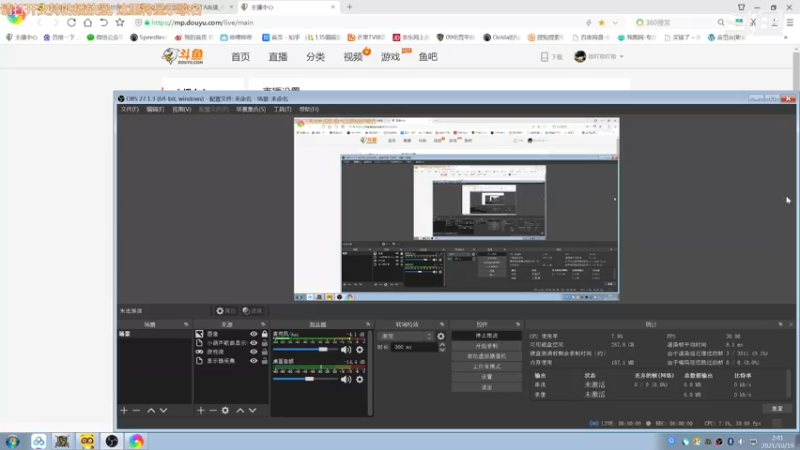Click the 下载 phone icon on Douyu
The image size is (800, 450).
tap(544, 57)
